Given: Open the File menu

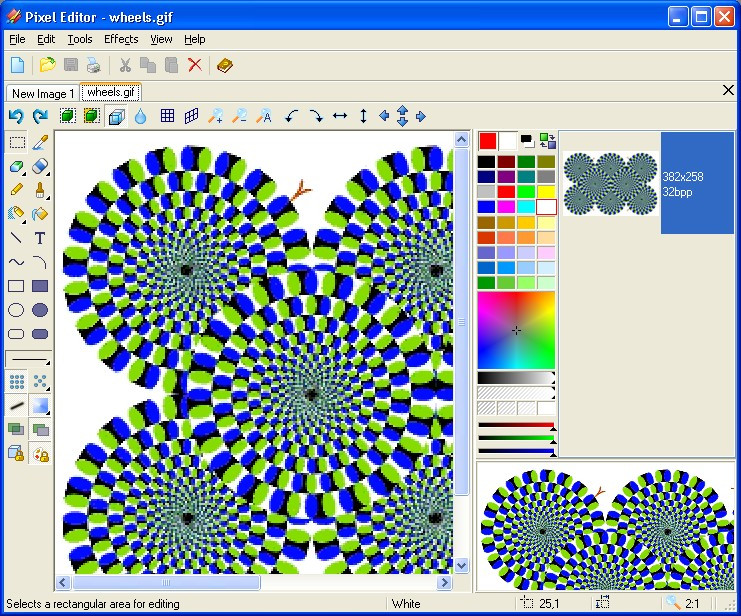Looking at the screenshot, I should tap(17, 39).
